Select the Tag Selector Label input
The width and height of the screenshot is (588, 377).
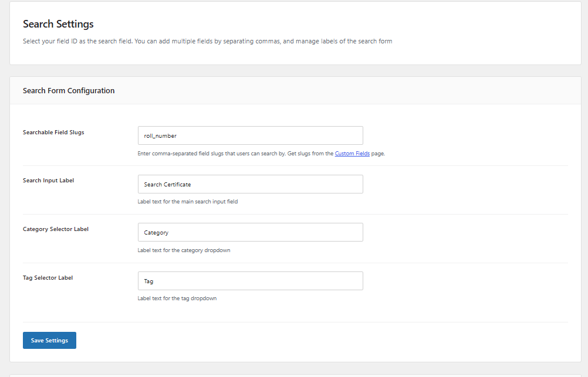(x=250, y=281)
